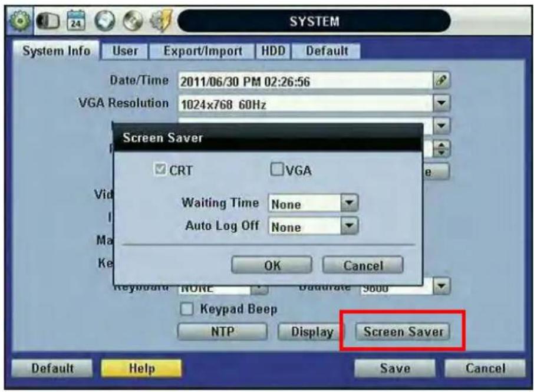This screenshot has height=392, width=534.
Task: Open the event gear with lightning icon
Action: click(161, 21)
